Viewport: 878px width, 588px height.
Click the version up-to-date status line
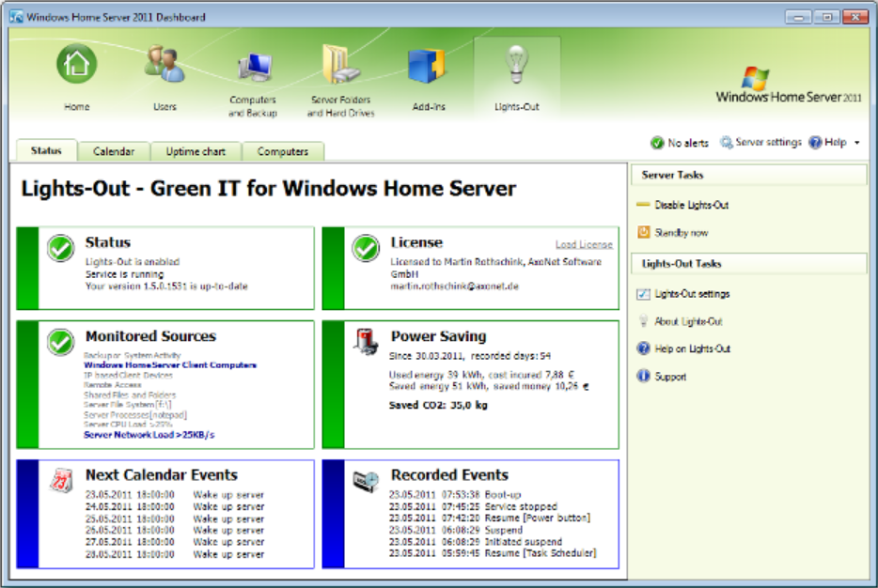(x=166, y=286)
